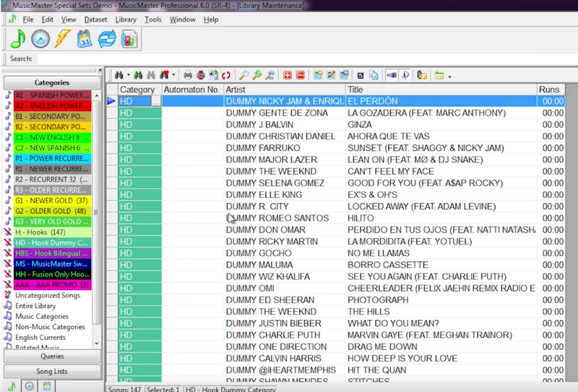This screenshot has height=392, width=578.
Task: Sort by the Artist column header
Action: (x=285, y=90)
